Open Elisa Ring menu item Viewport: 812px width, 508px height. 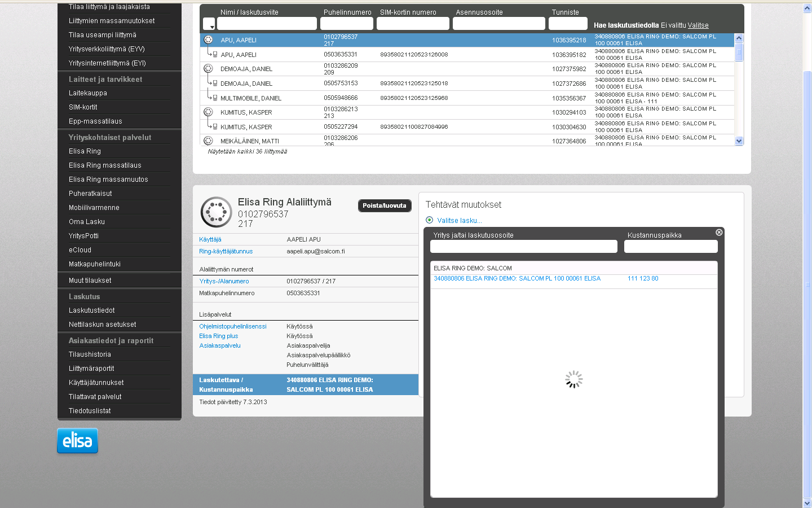click(85, 151)
